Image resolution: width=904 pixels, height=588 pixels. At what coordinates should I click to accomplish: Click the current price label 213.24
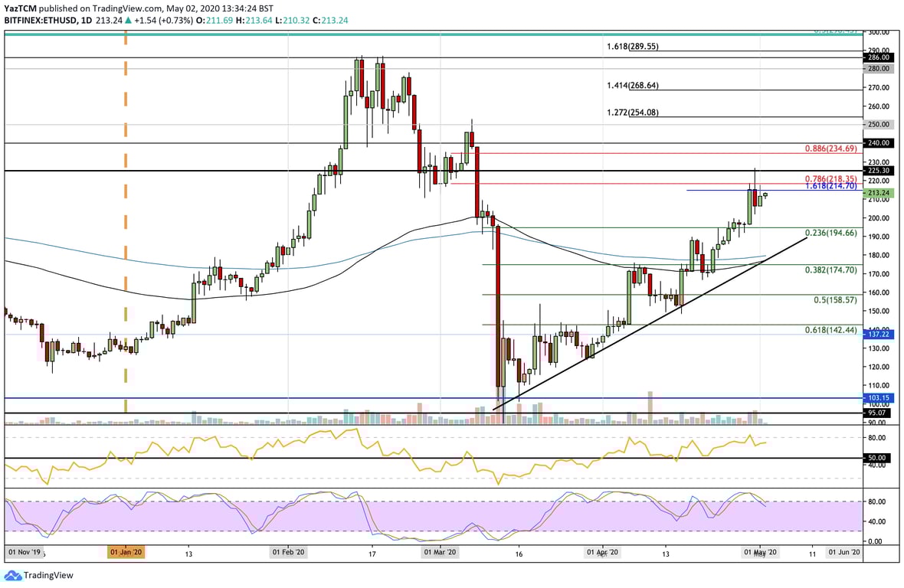pyautogui.click(x=879, y=193)
